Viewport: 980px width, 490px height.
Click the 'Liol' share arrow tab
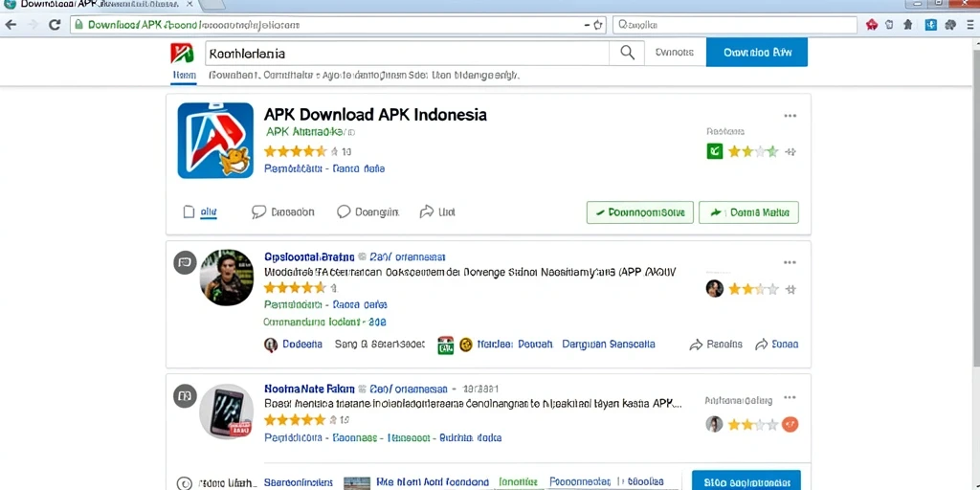point(437,212)
